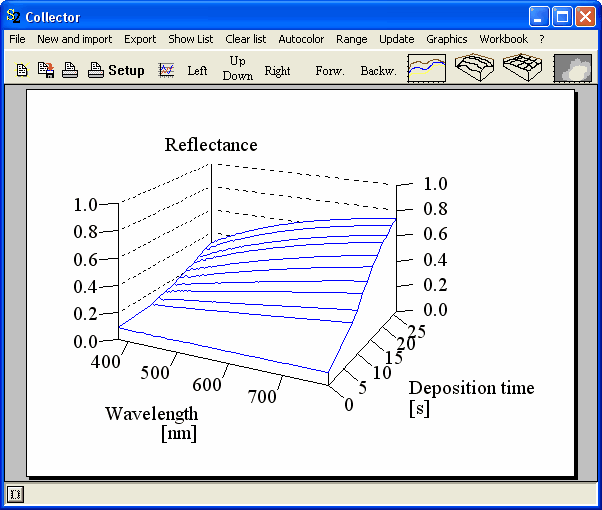Click the New and import menu

click(75, 39)
